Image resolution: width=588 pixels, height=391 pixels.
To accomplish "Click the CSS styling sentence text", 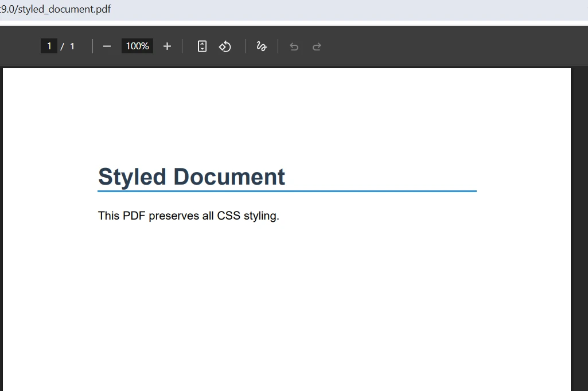I will tap(188, 216).
